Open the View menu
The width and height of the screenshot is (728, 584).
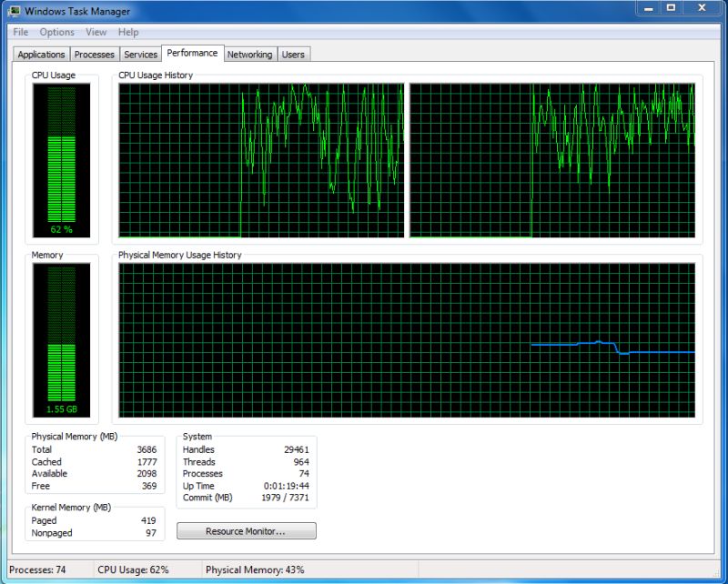pos(96,32)
